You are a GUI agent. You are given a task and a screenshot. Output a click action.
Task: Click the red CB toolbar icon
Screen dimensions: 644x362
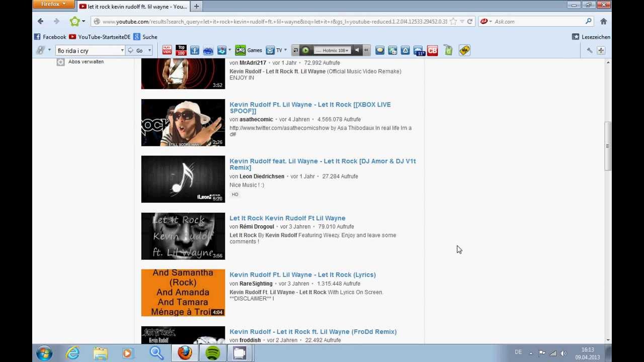432,50
